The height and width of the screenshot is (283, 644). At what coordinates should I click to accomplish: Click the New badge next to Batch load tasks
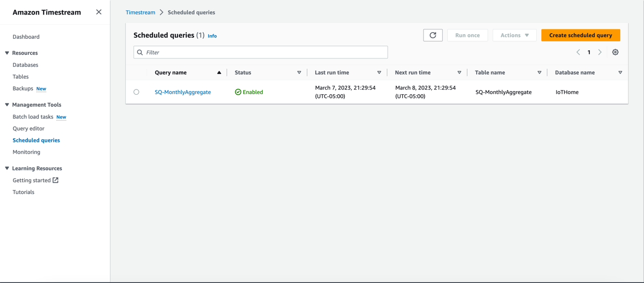(61, 117)
